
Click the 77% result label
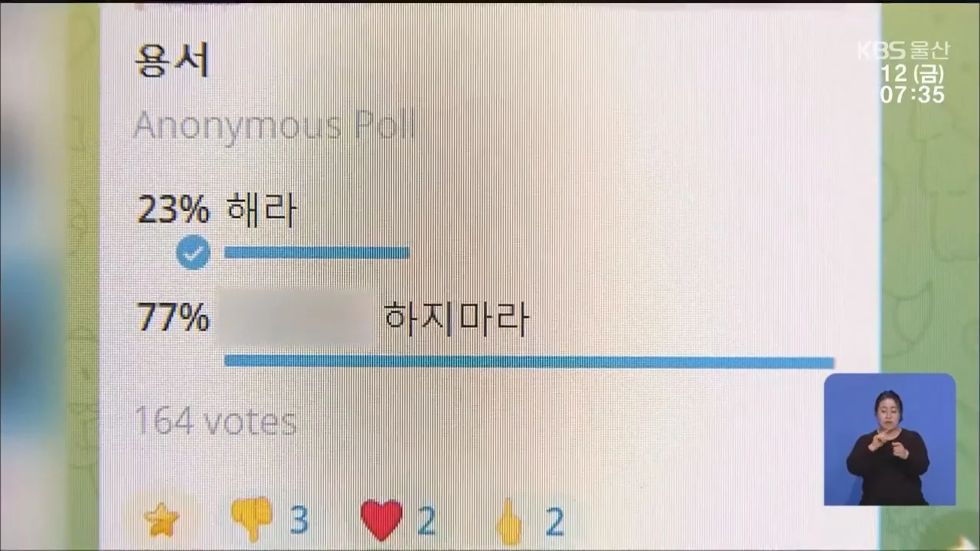173,318
